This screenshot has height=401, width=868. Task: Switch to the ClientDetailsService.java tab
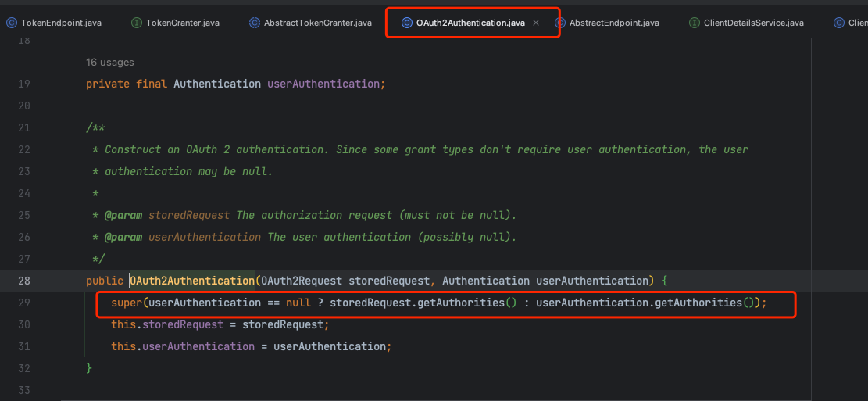coord(753,23)
